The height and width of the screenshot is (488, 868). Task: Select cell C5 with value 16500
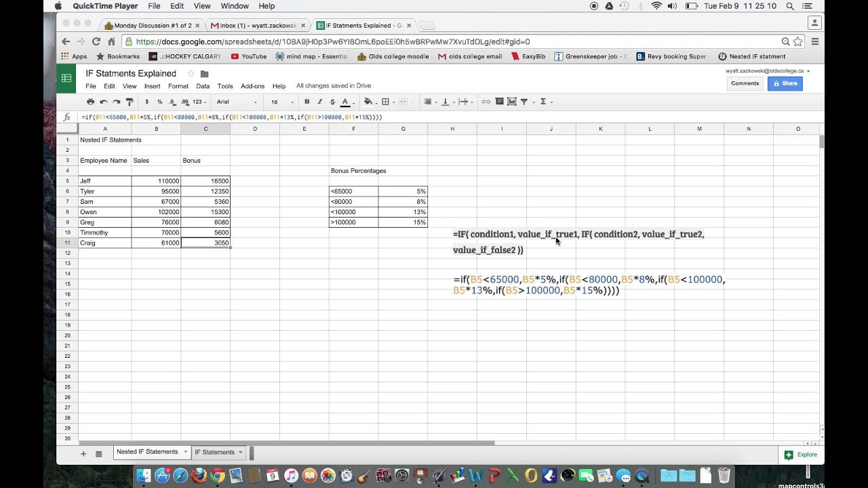[205, 181]
